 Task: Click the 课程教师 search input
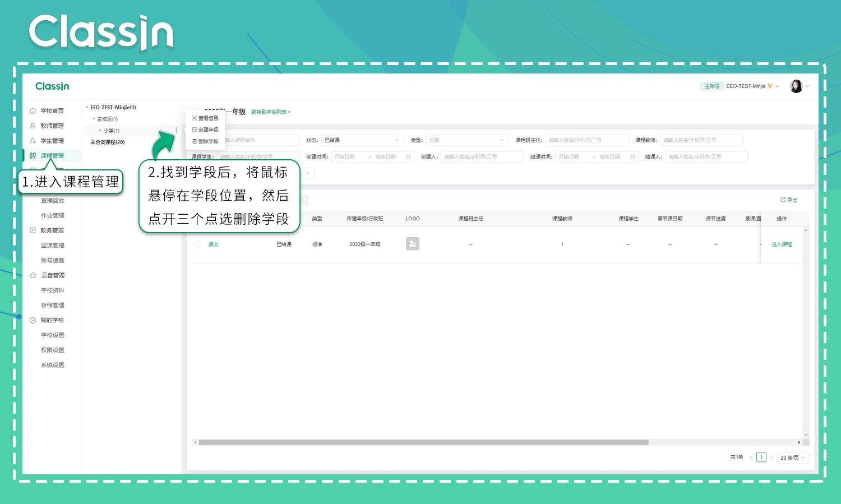pyautogui.click(x=701, y=140)
